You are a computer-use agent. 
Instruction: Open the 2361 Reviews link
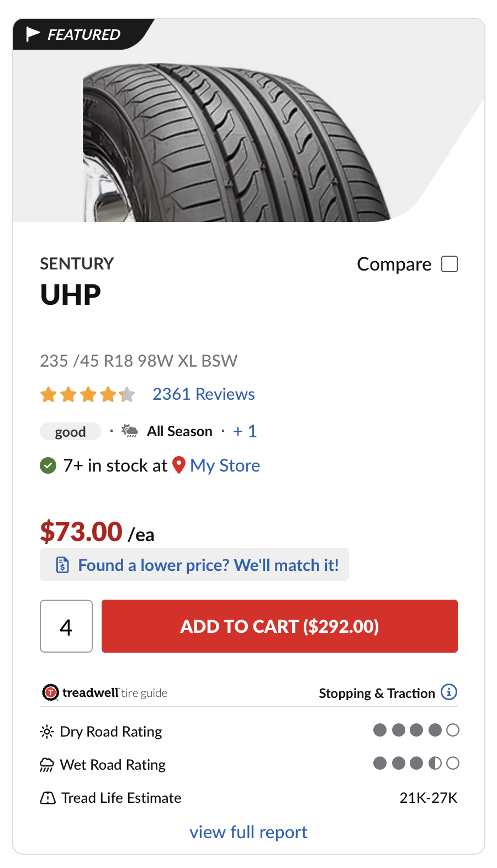tap(203, 394)
